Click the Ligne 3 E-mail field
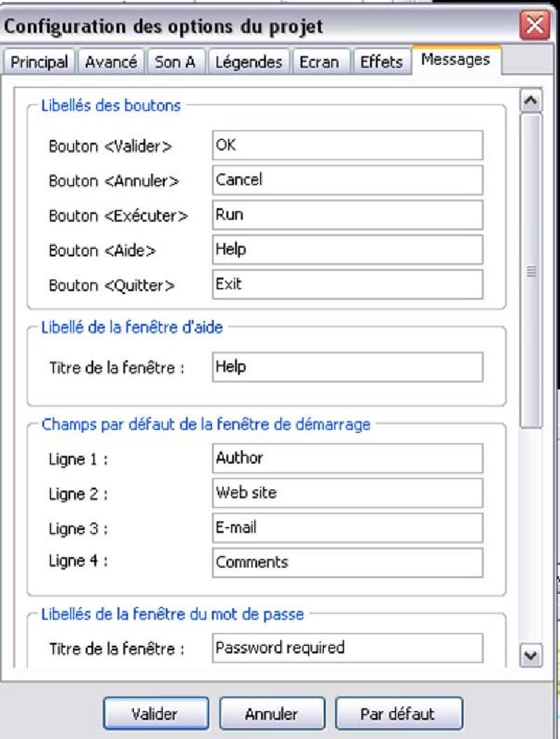Image resolution: width=560 pixels, height=739 pixels. pyautogui.click(x=347, y=528)
